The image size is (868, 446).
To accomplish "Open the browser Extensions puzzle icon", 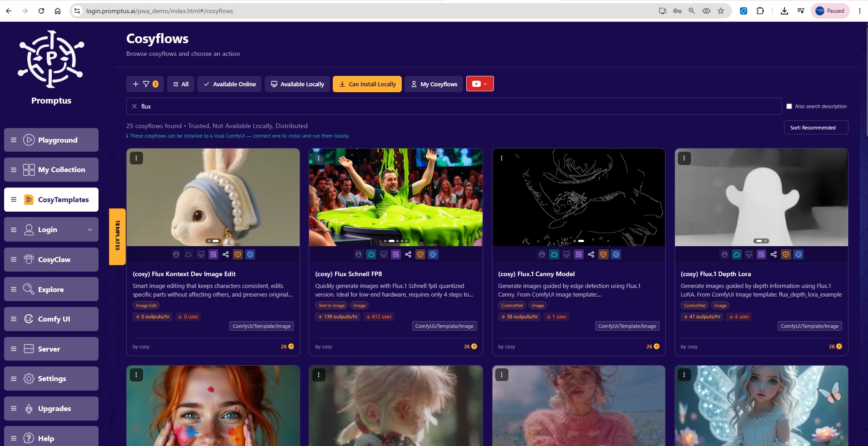I will [760, 11].
